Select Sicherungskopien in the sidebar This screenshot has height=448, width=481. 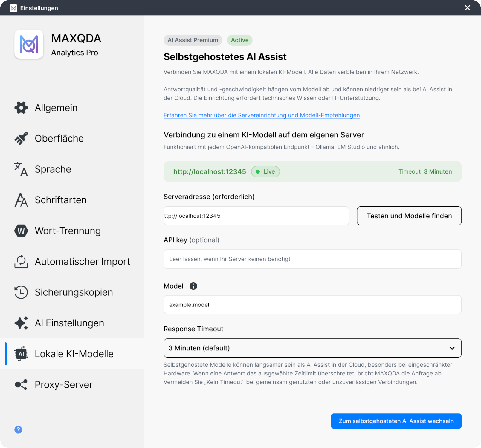pyautogui.click(x=72, y=292)
